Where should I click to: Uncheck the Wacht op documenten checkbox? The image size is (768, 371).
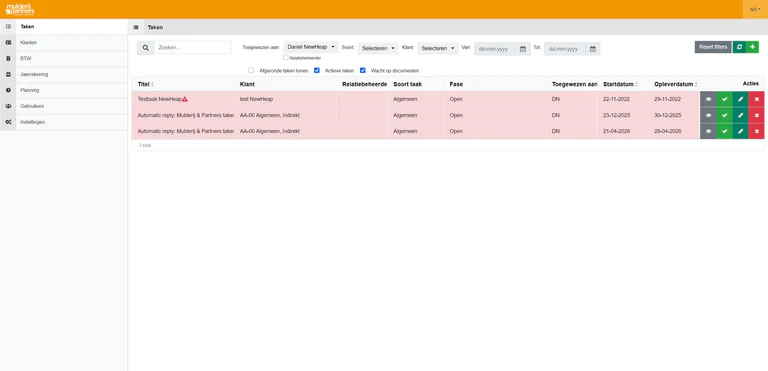(x=363, y=70)
